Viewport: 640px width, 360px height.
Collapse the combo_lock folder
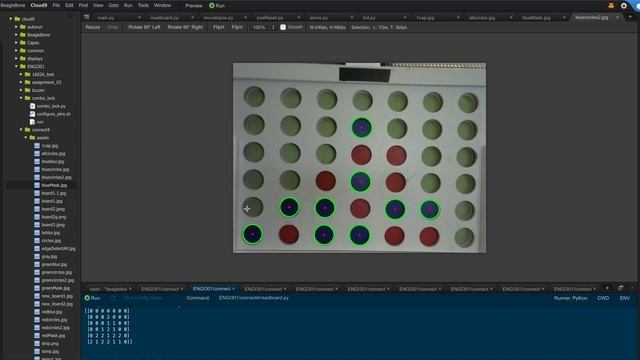21,98
